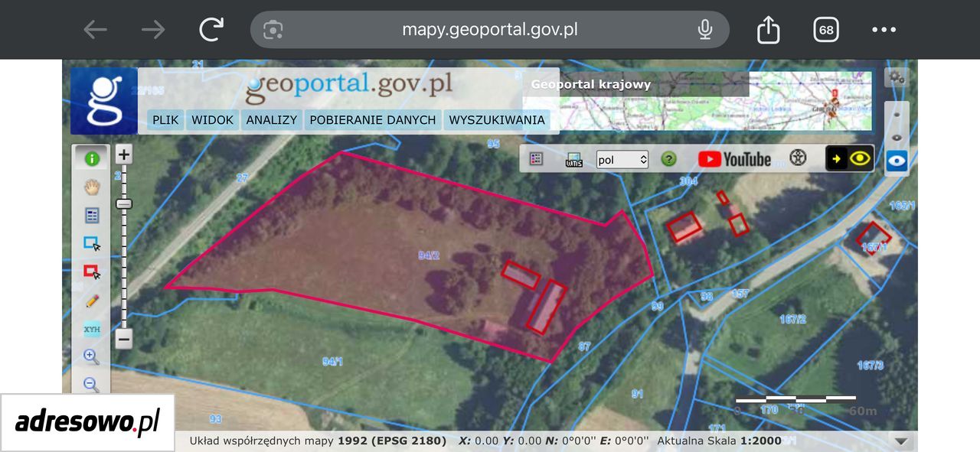Screen dimensions: 980x452
Task: Open the XYH coordinates tool
Action: [92, 330]
